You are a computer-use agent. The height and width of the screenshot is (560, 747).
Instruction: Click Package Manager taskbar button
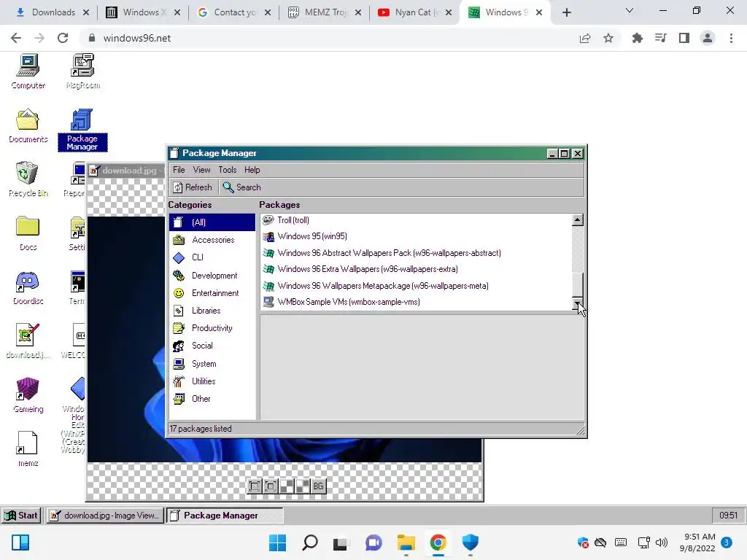point(225,516)
